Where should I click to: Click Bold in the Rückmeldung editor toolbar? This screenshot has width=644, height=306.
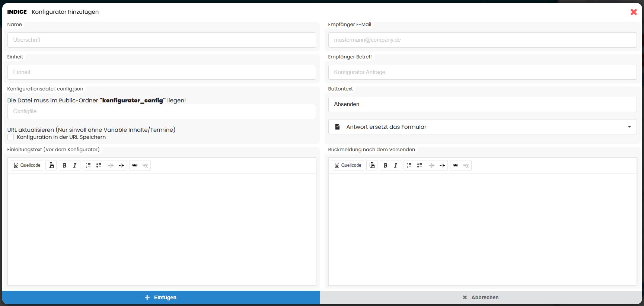[x=385, y=165]
